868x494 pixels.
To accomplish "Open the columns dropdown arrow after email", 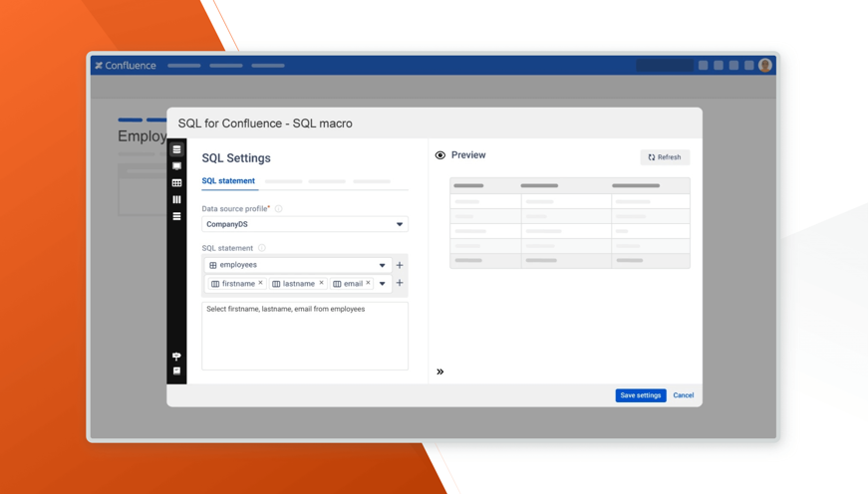I will (x=383, y=283).
